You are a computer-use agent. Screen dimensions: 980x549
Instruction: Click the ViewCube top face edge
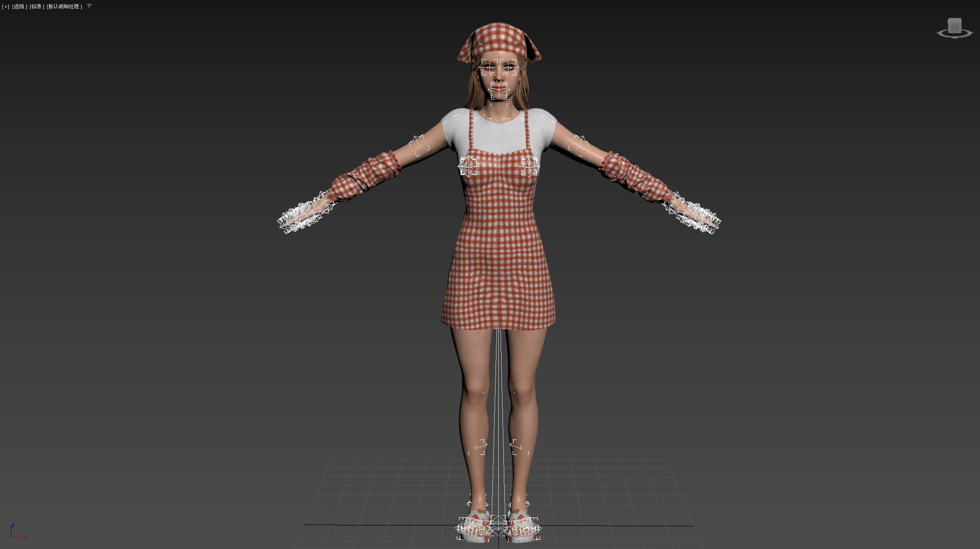pos(955,19)
